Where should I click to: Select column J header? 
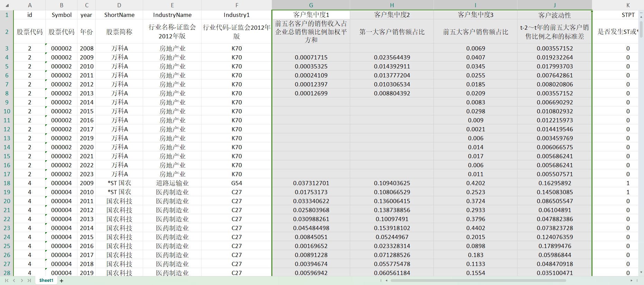[555, 5]
